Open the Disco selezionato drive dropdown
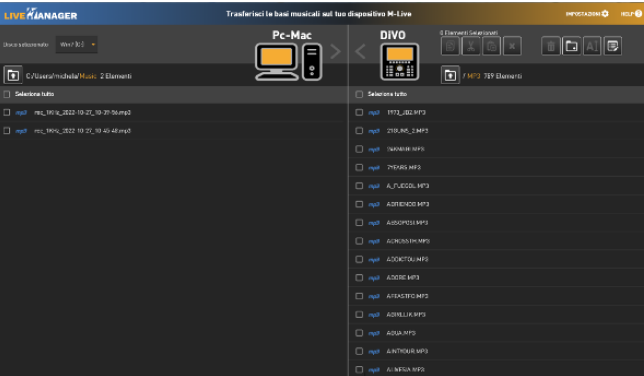The height and width of the screenshot is (376, 644). click(77, 44)
